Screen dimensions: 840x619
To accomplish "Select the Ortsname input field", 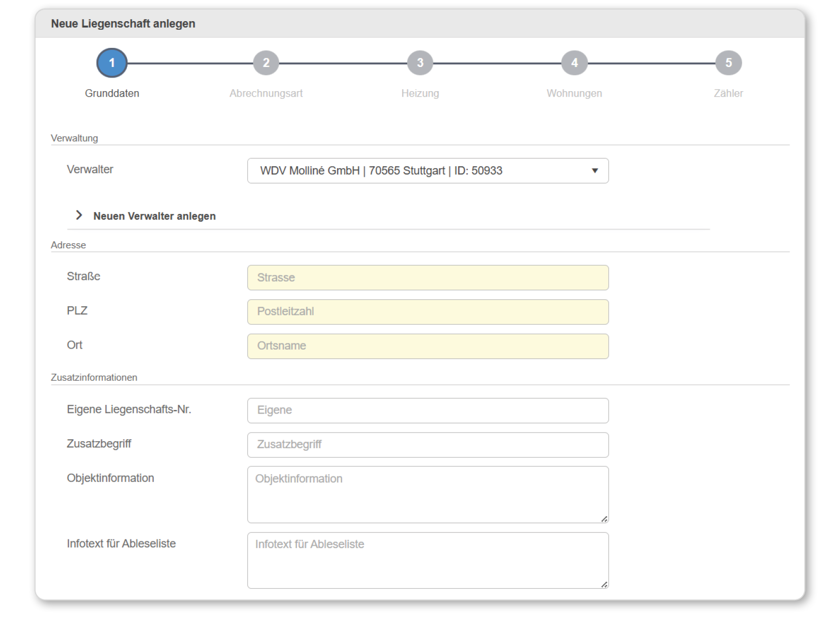I will coord(428,346).
